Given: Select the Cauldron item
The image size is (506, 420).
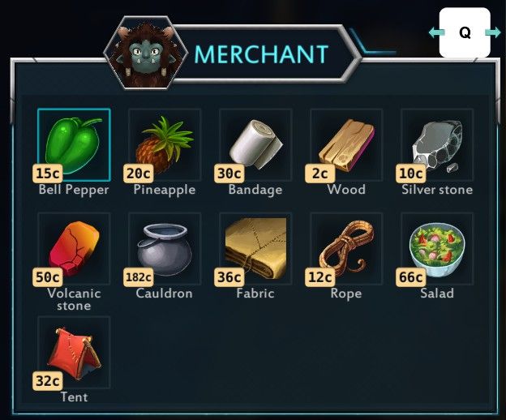Looking at the screenshot, I should click(x=165, y=249).
